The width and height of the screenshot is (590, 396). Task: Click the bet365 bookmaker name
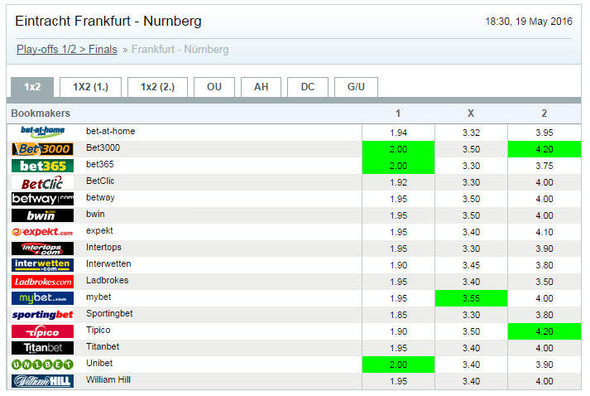coord(100,164)
